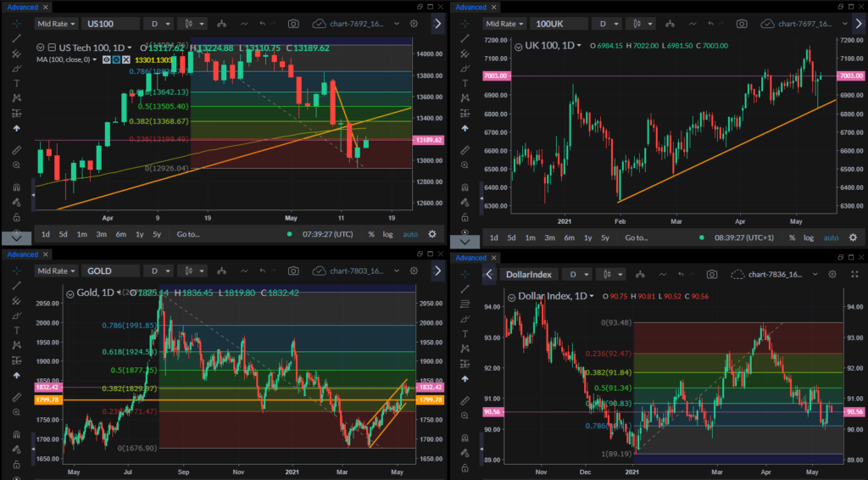Set the 6m range in 100UK panel

coord(569,237)
